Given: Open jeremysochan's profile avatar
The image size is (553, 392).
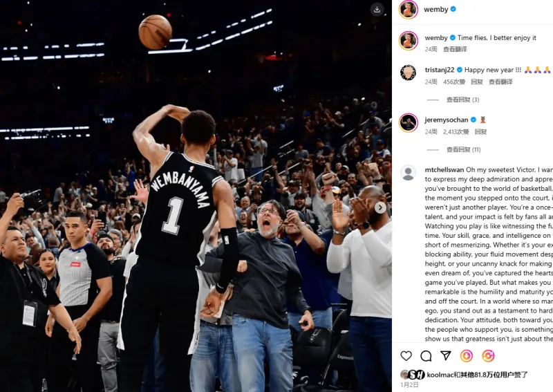Looking at the screenshot, I should point(408,122).
